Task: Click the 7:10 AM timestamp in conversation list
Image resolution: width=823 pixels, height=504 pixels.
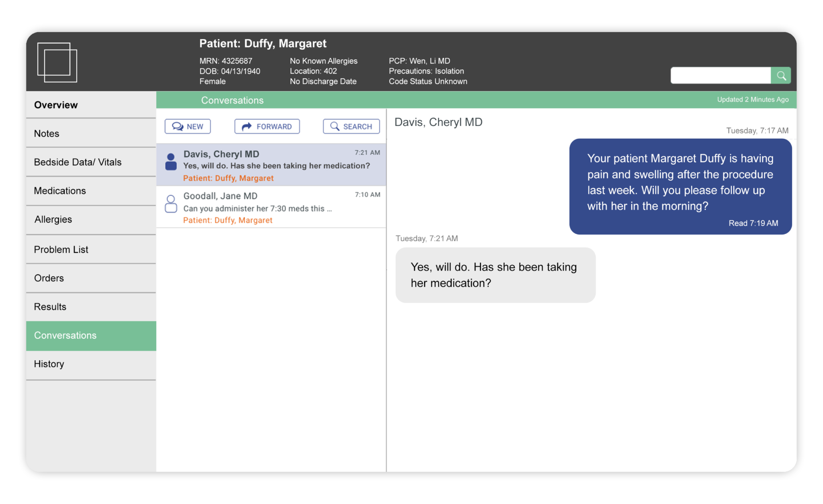Action: 367,195
